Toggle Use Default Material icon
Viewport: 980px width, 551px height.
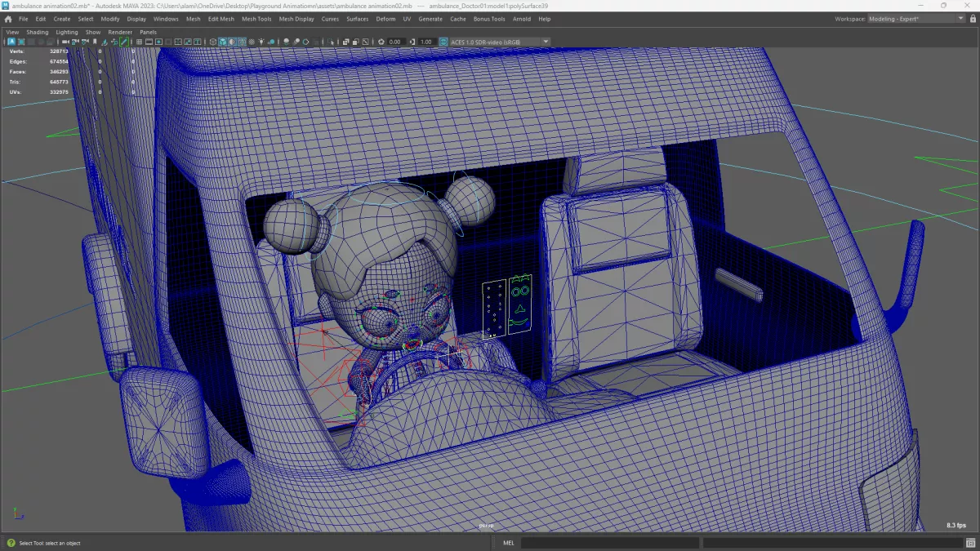coord(232,42)
